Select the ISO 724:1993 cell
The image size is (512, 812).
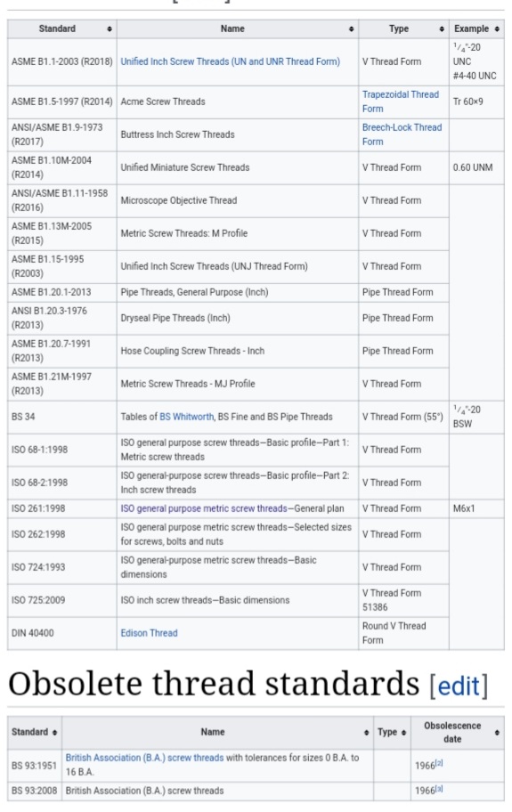pyautogui.click(x=62, y=567)
